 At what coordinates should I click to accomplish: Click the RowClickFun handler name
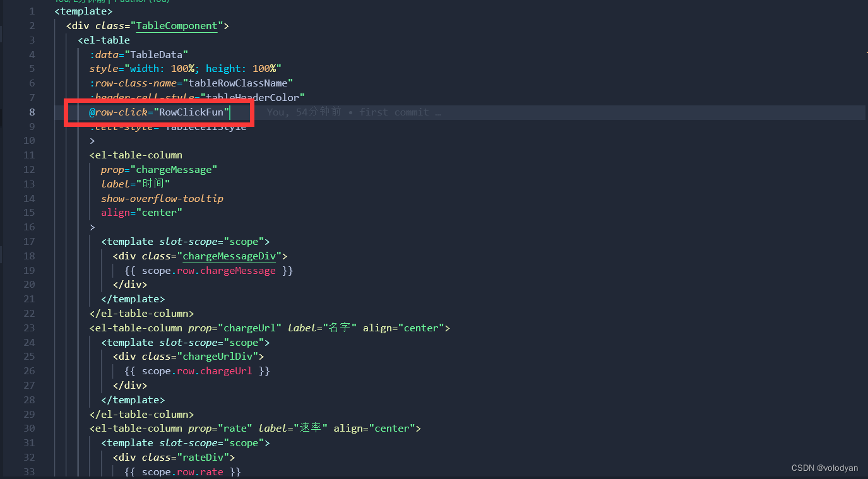[x=192, y=112]
